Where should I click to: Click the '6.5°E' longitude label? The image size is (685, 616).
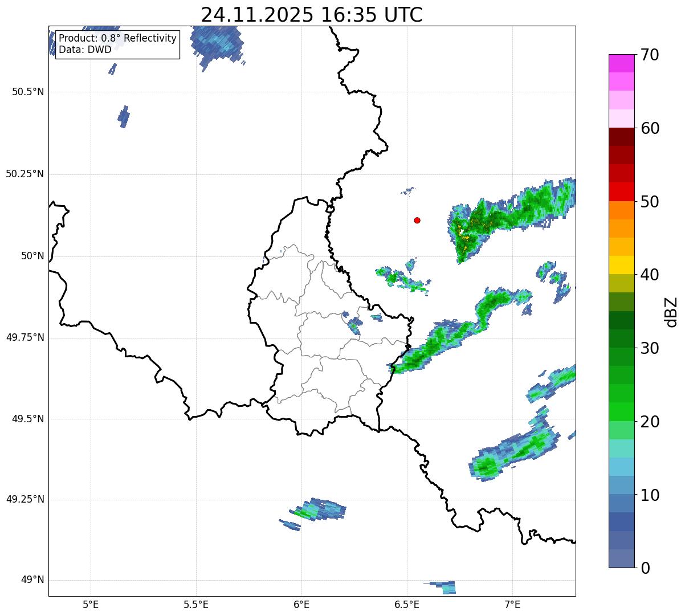[407, 604]
